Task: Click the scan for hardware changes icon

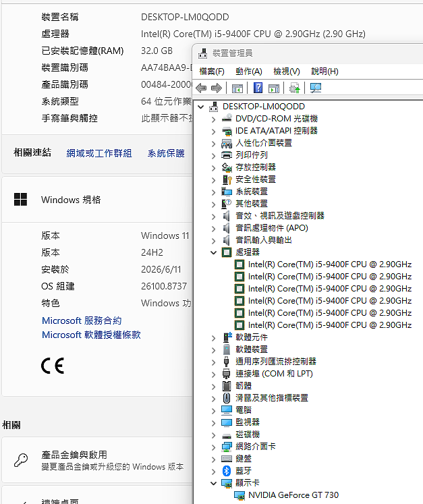Action: tap(315, 88)
